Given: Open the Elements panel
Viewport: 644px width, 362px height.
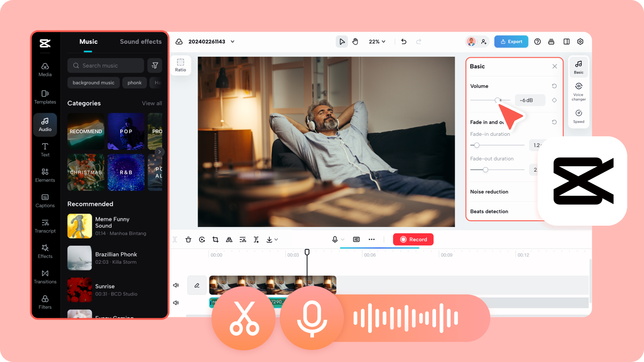Looking at the screenshot, I should (x=45, y=175).
